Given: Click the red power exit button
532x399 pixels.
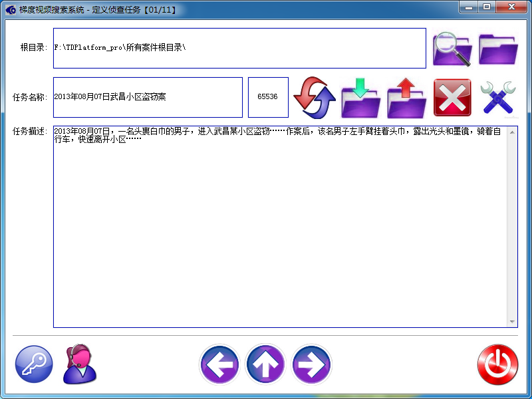Looking at the screenshot, I should (497, 364).
